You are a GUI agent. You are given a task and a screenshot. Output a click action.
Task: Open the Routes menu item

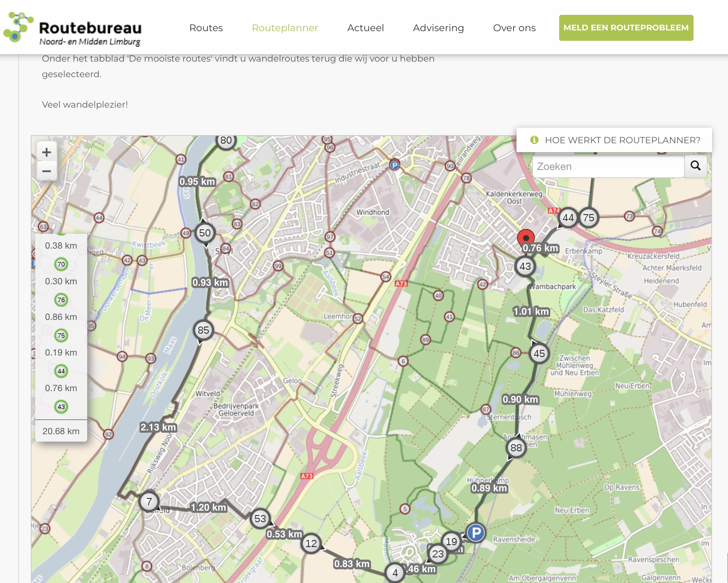(x=206, y=28)
